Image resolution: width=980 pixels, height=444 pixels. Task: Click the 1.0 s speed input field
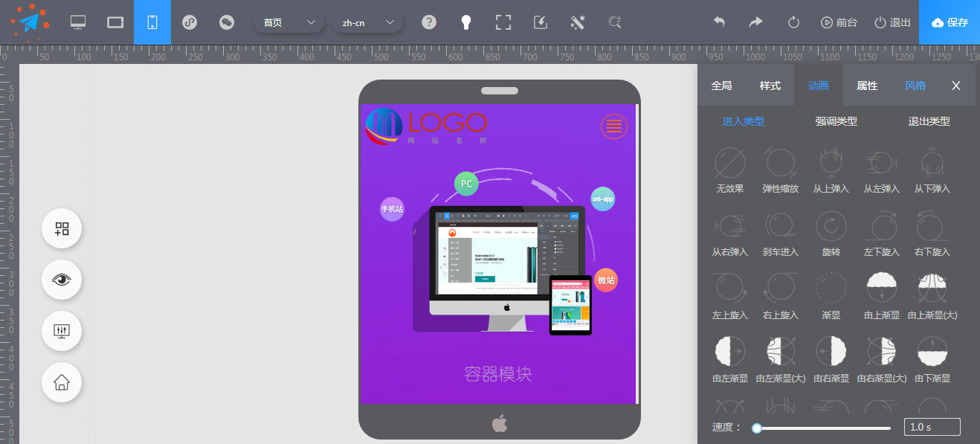932,427
